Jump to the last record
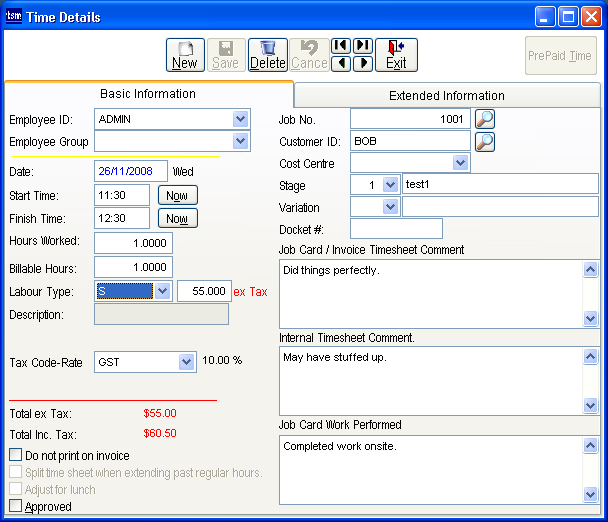Viewport: 608px width, 522px height. point(362,46)
